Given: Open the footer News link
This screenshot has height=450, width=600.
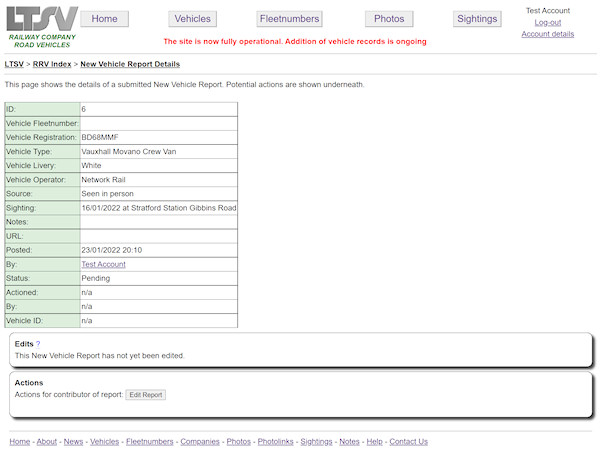Looking at the screenshot, I should (73, 441).
